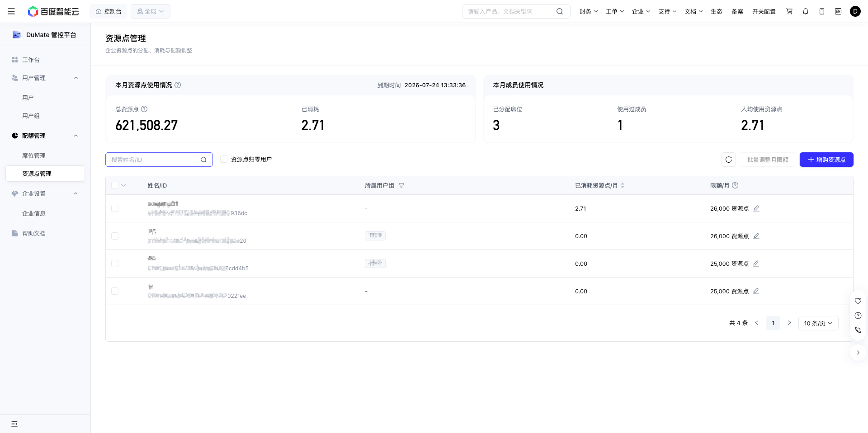Check the checkbox for the second user row
The image size is (868, 433).
pos(115,236)
